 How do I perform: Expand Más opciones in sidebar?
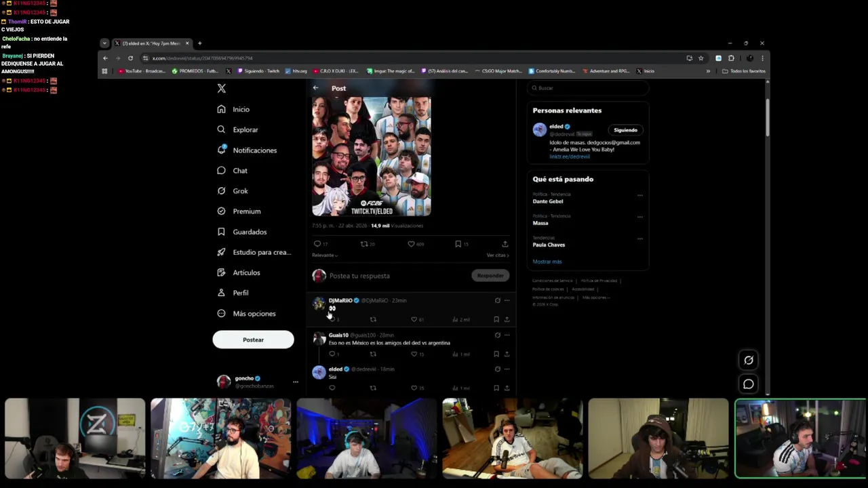tap(246, 314)
